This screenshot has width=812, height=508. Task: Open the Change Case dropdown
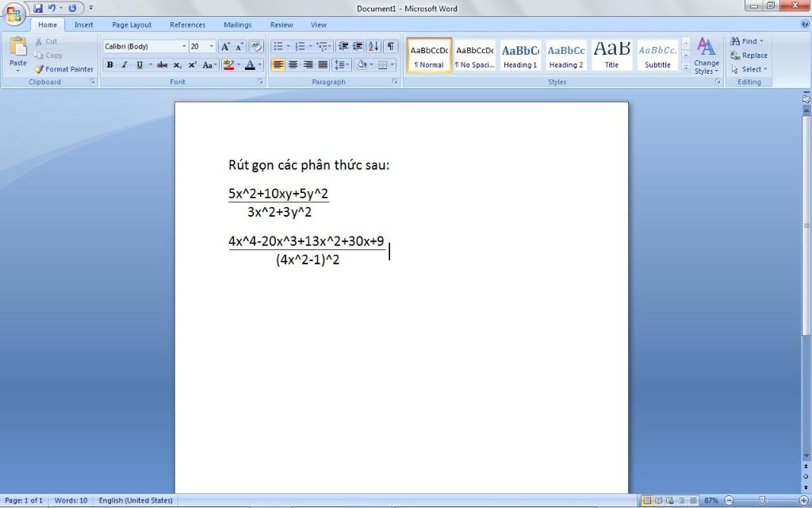pyautogui.click(x=209, y=65)
